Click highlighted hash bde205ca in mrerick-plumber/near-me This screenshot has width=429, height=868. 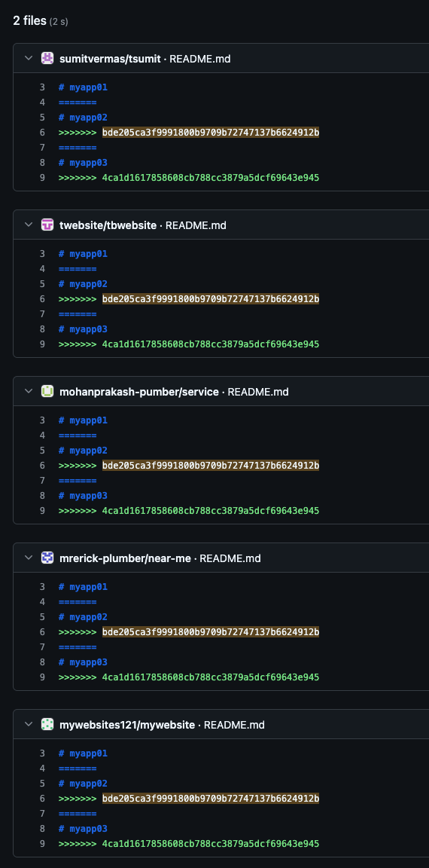tap(211, 632)
